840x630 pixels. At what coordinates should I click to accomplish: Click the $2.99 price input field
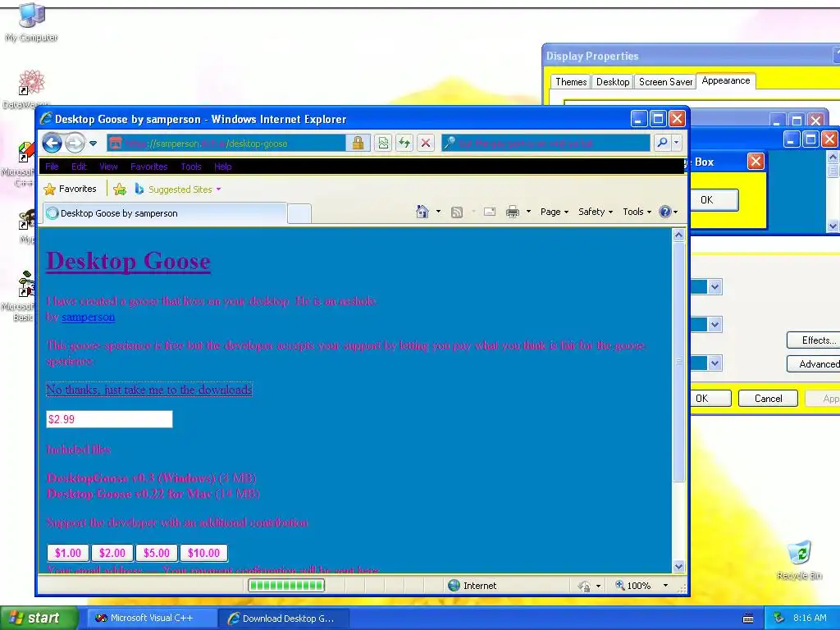tap(109, 419)
